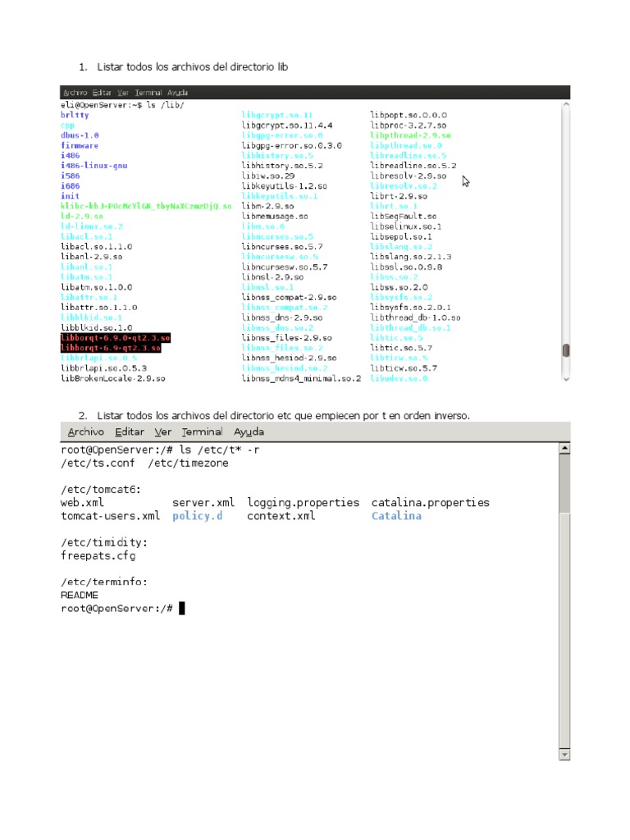Click 'libpopt.so.0.0.0' file name

point(409,115)
